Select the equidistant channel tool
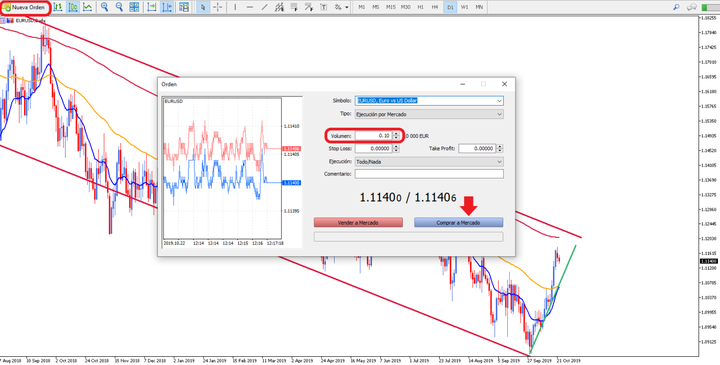Image resolution: width=720 pixels, height=365 pixels. click(279, 7)
